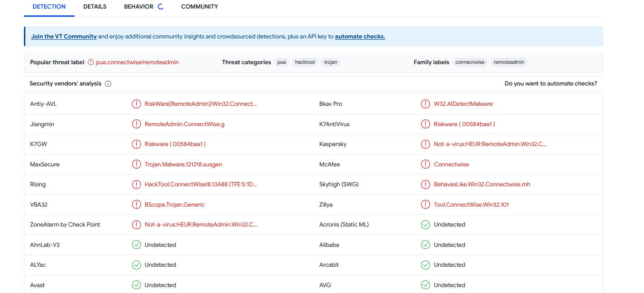Open the Join the VT Community link
644x293 pixels.
pyautogui.click(x=64, y=37)
